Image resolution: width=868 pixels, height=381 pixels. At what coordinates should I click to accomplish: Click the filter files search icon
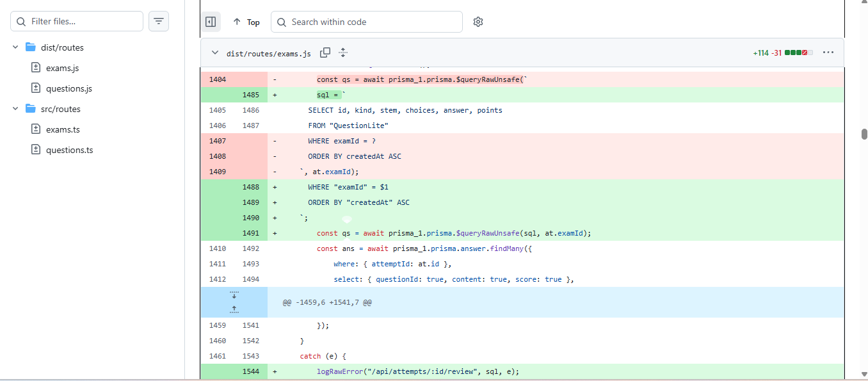(21, 21)
